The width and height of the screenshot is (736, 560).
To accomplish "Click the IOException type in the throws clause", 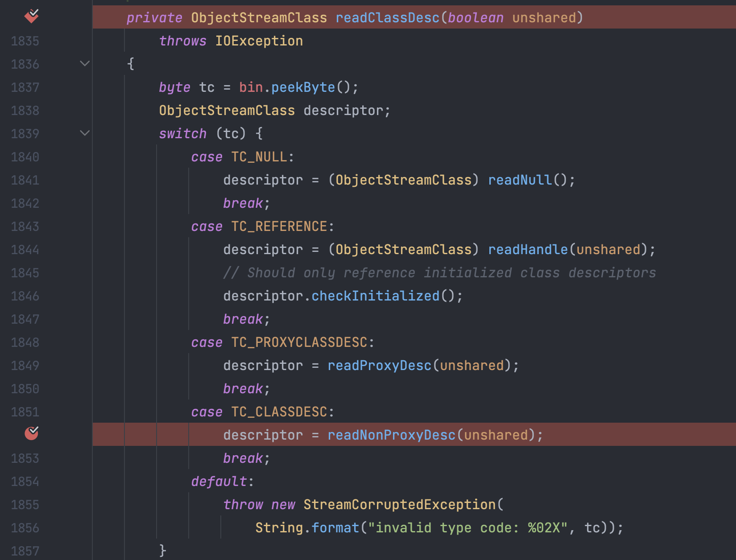I will [259, 41].
